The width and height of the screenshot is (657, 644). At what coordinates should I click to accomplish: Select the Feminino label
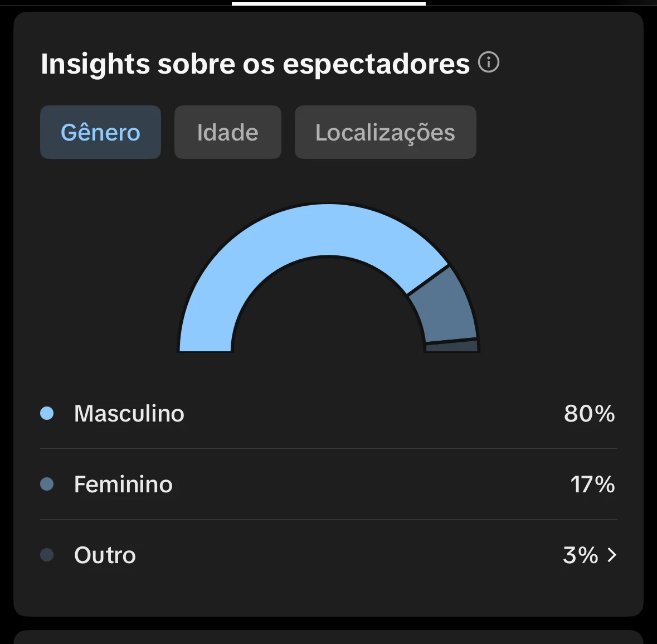pyautogui.click(x=123, y=485)
